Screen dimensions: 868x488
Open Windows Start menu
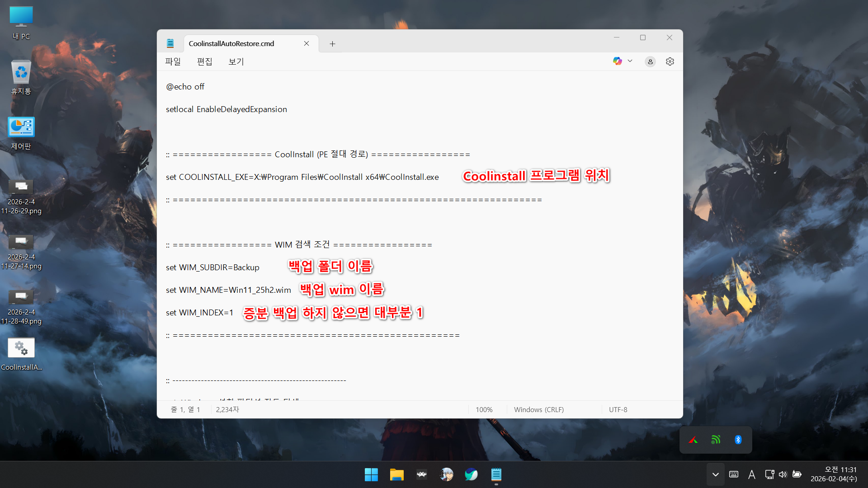pyautogui.click(x=371, y=474)
